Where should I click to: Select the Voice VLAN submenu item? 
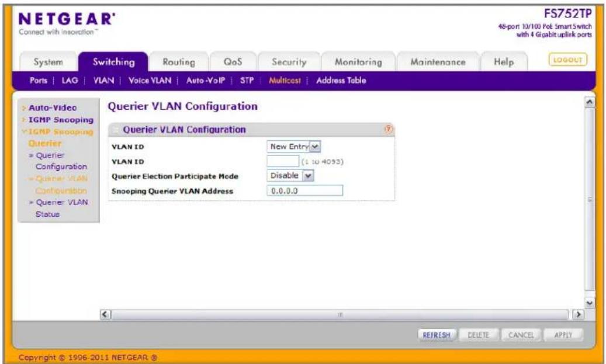tap(150, 81)
